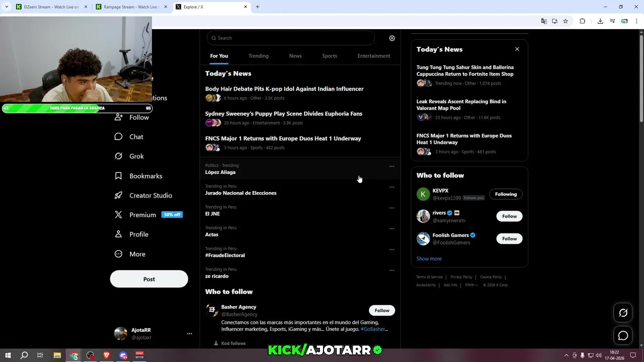The height and width of the screenshot is (362, 644).
Task: Open Windows notification center icon
Action: [x=633, y=355]
